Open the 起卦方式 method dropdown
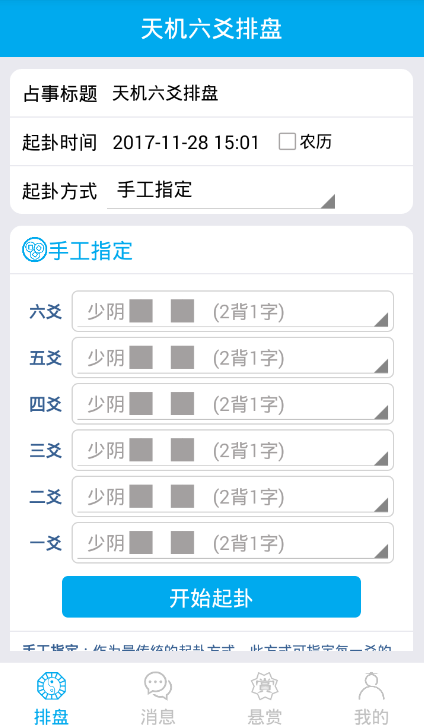The width and height of the screenshot is (424, 727). click(x=221, y=191)
